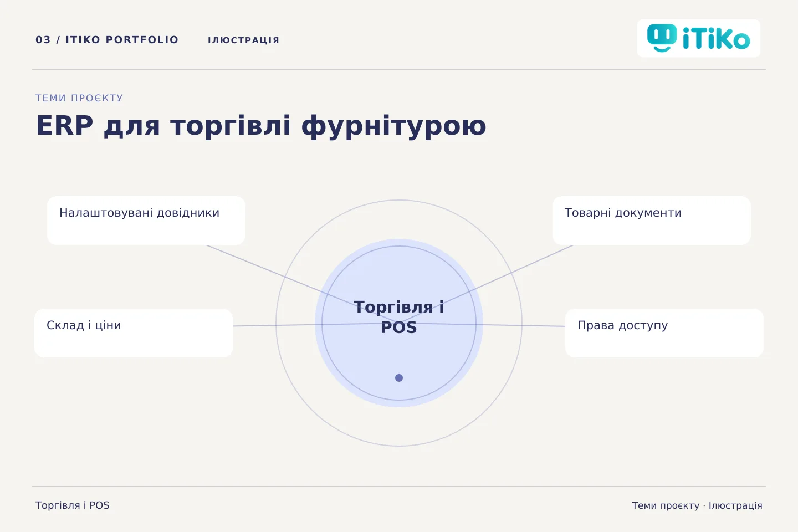This screenshot has width=798, height=532.
Task: Click the '03 / ITIKO PORTFOLIO' header text
Action: [107, 40]
